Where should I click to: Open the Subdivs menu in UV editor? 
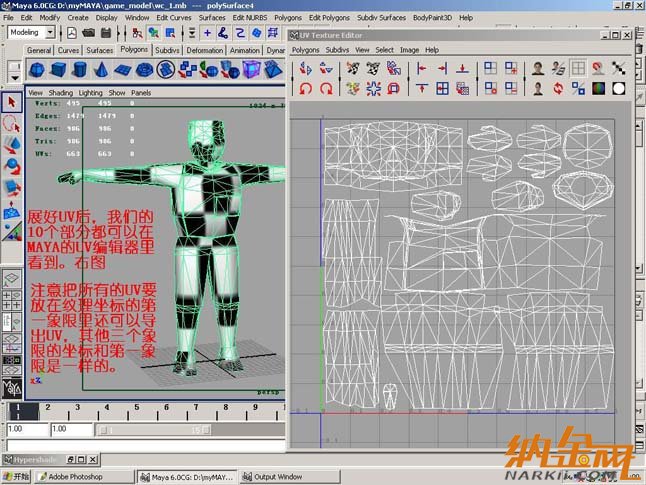coord(337,50)
